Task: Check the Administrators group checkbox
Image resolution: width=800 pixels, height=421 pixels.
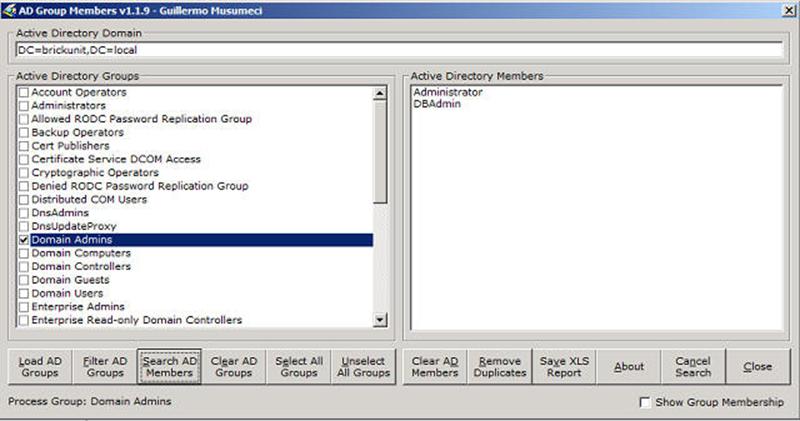Action: (23, 106)
